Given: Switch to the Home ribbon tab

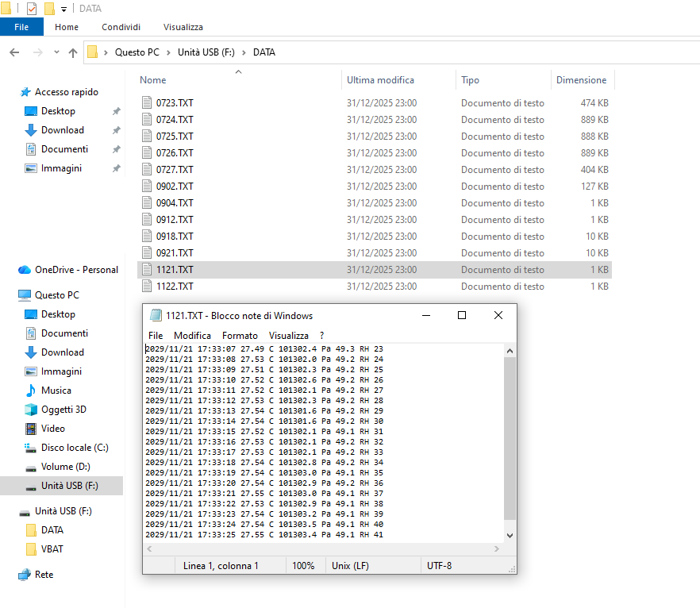Looking at the screenshot, I should 67,27.
